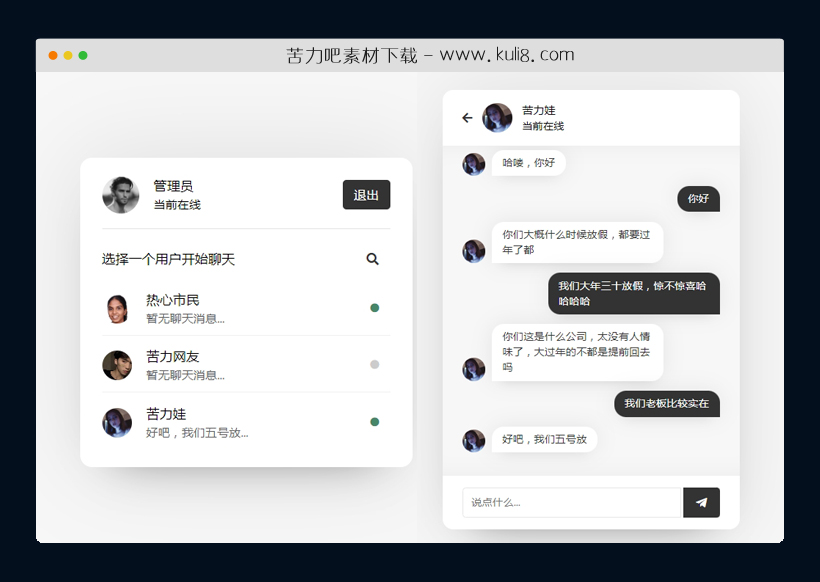Toggle the green online dot beside 热心市民
The image size is (820, 582).
pos(374,308)
